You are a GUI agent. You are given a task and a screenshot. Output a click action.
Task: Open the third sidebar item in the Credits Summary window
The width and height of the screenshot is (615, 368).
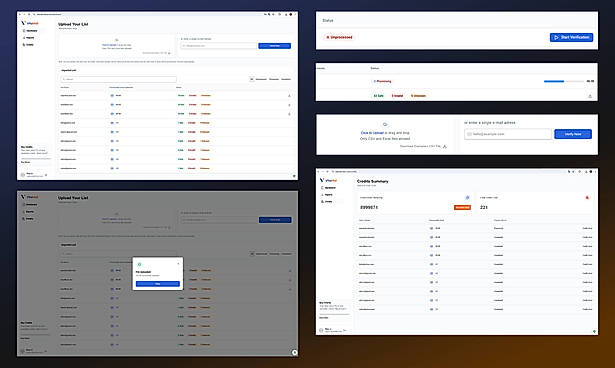point(327,201)
